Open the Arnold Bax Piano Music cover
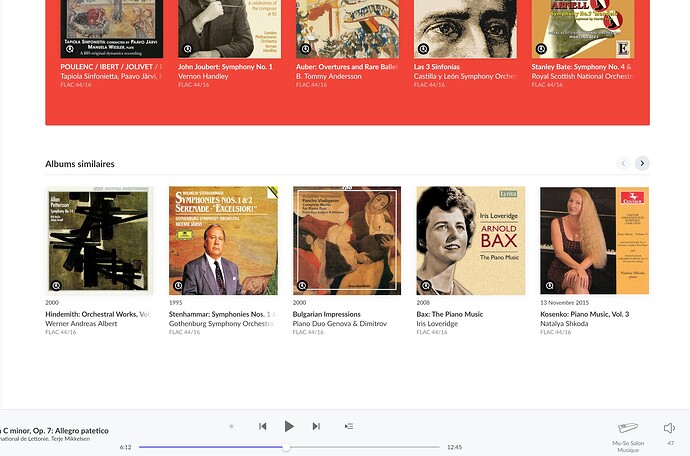Image resolution: width=690 pixels, height=456 pixels. 470,240
